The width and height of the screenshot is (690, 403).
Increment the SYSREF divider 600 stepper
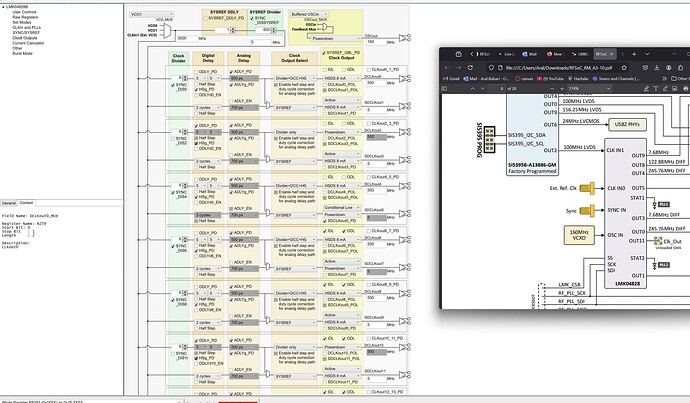[x=274, y=29]
